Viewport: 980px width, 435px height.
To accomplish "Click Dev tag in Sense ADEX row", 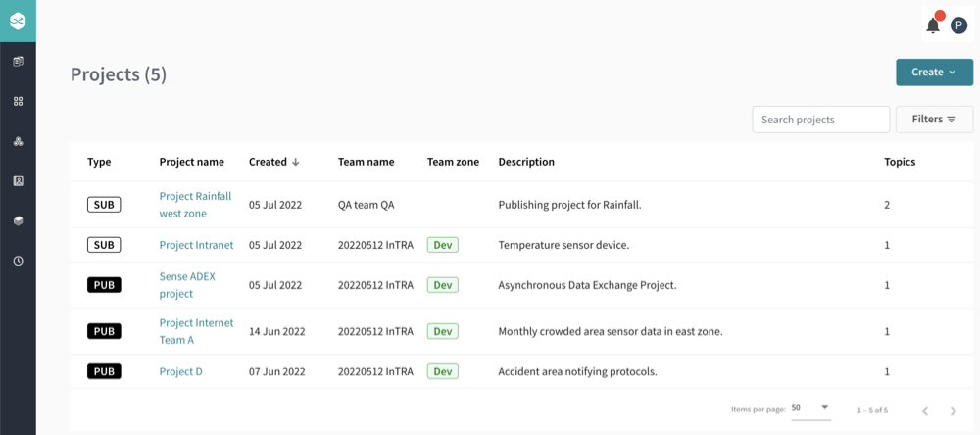I will [443, 285].
